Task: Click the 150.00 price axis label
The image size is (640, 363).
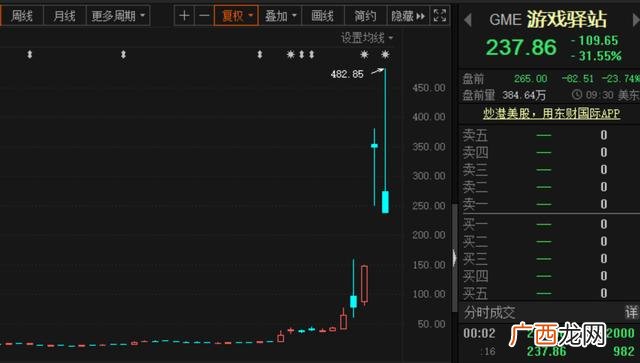Action: [x=429, y=265]
